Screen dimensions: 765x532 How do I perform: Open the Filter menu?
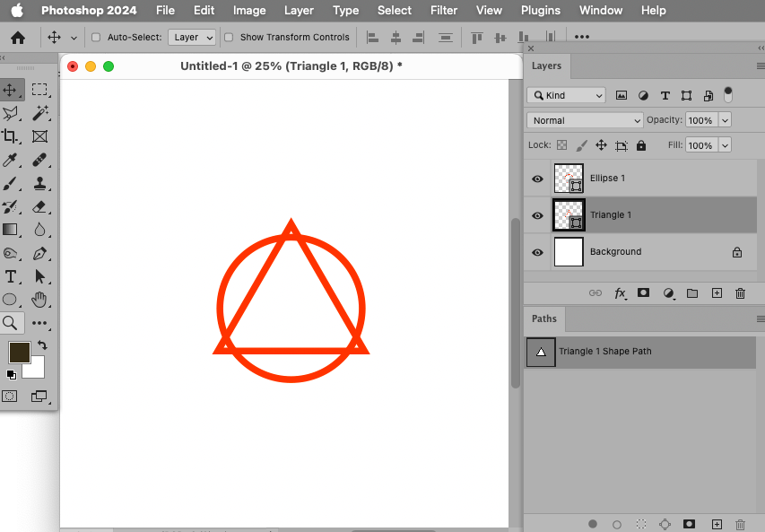point(444,10)
